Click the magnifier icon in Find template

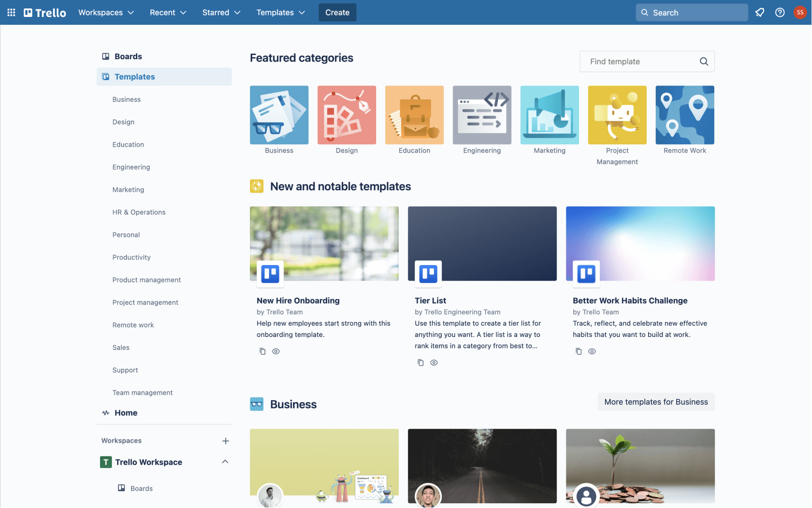coord(704,62)
